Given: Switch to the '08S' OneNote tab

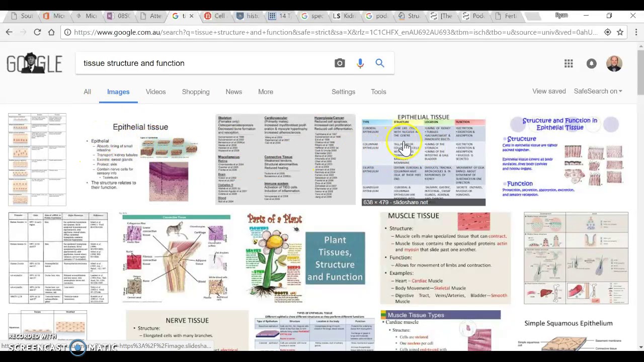Looking at the screenshot, I should pos(118,16).
